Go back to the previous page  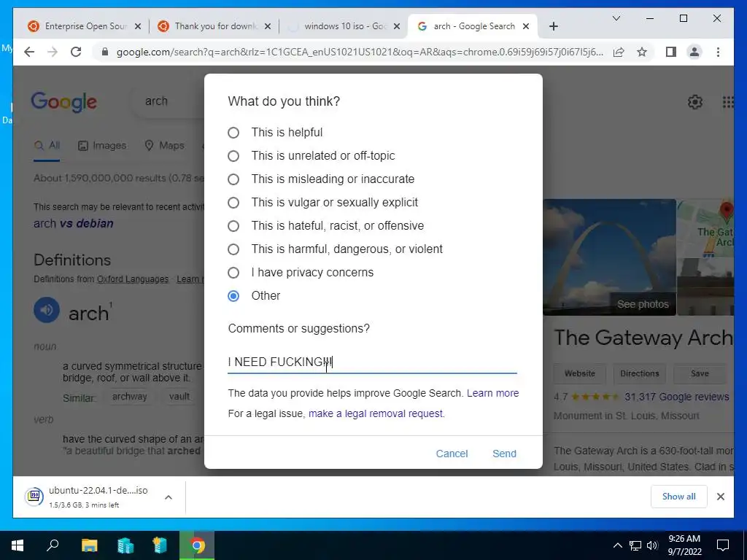(29, 52)
